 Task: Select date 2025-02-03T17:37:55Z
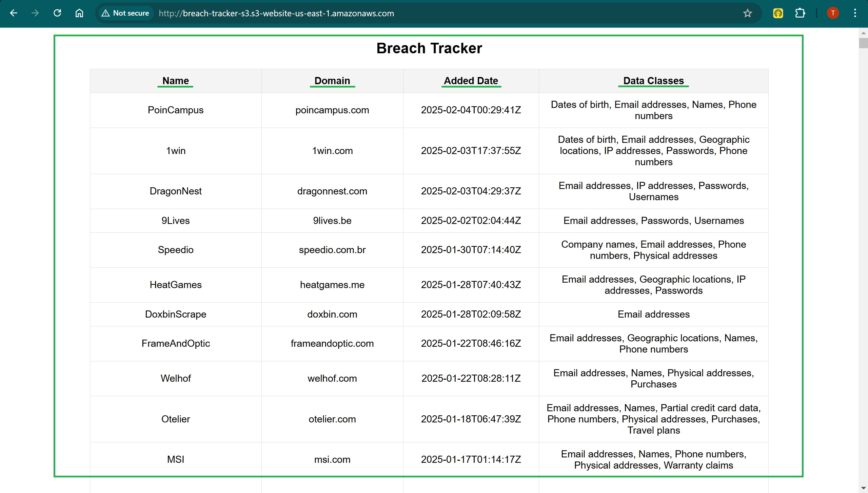(471, 151)
